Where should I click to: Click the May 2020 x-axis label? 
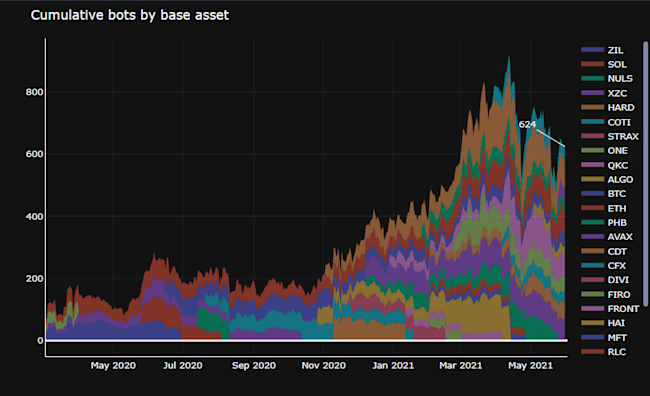(113, 365)
